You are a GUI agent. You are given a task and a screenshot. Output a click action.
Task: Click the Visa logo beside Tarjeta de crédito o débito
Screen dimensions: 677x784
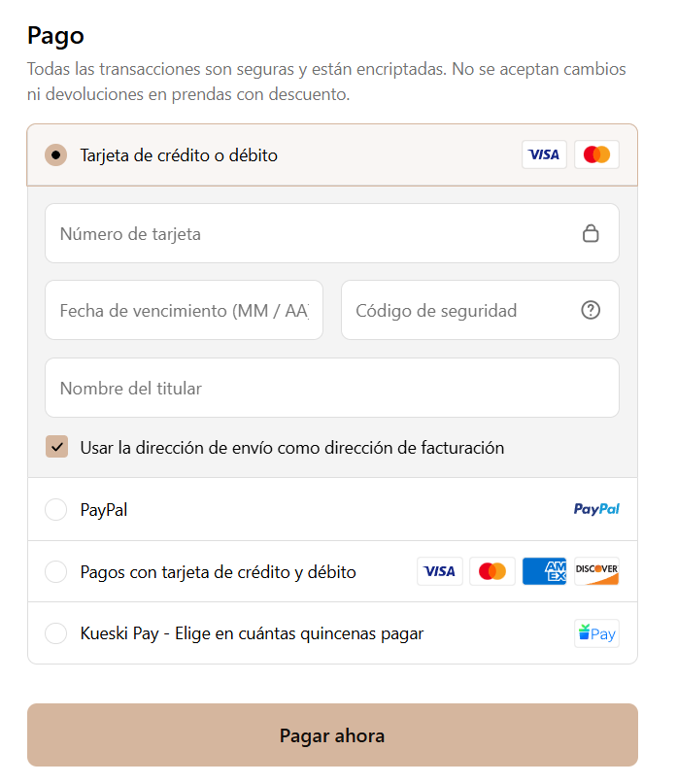[544, 154]
